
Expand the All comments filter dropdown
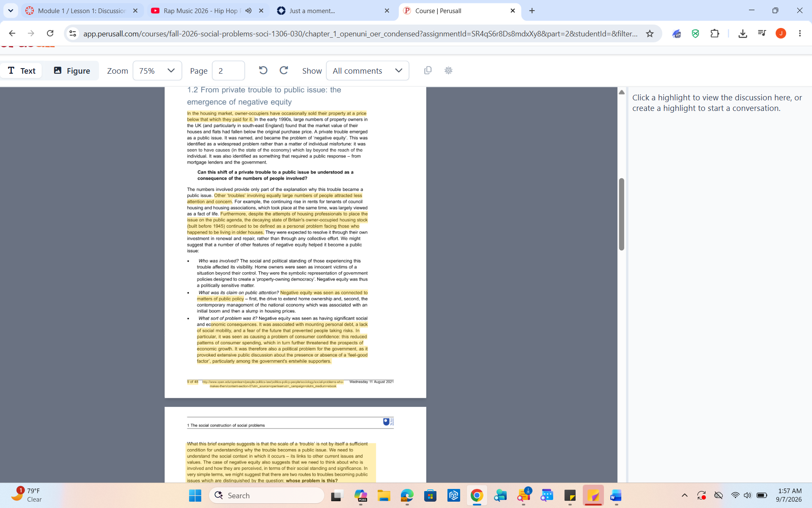pos(368,70)
